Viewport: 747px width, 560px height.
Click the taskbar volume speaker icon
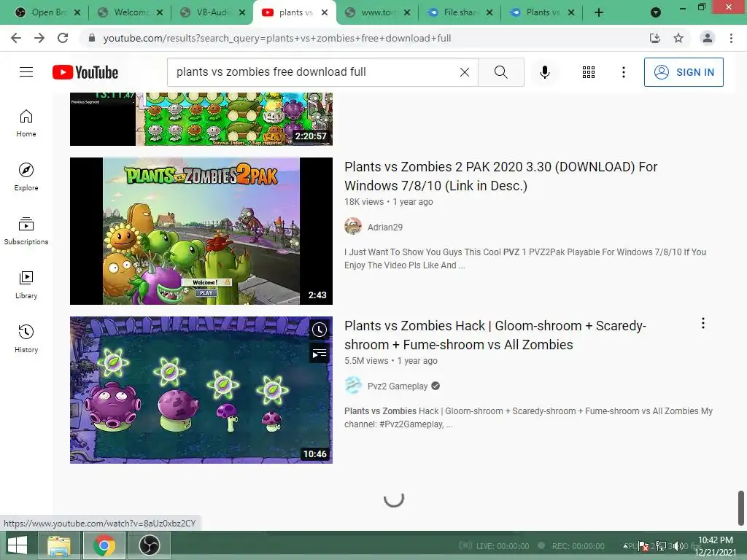678,546
